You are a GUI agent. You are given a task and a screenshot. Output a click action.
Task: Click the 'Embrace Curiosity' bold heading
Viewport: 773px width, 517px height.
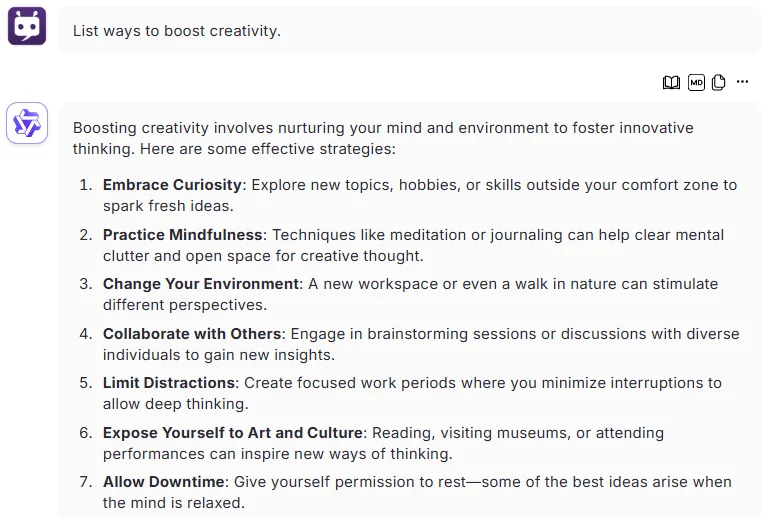(x=172, y=185)
